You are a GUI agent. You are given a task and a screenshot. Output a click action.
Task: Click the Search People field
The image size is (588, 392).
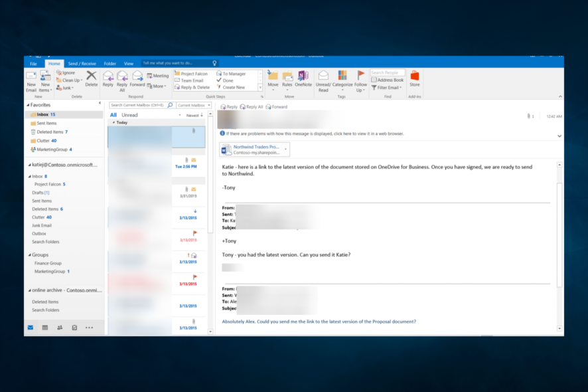tap(388, 72)
